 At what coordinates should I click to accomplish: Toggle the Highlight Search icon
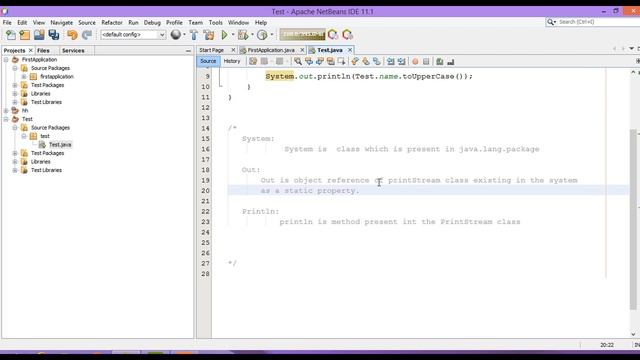331,62
